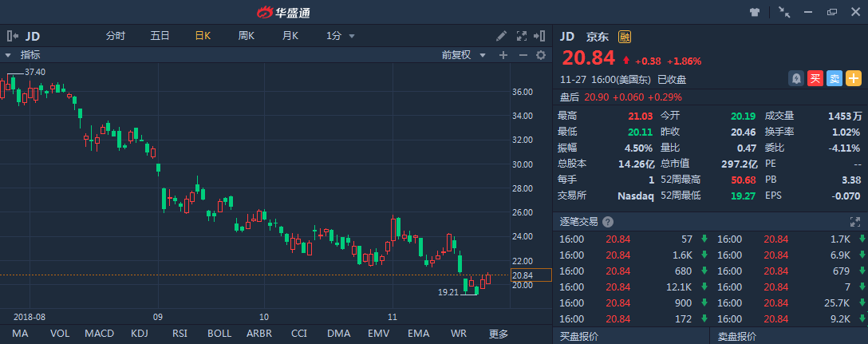Click the trade row with volume 9.2K
The height and width of the screenshot is (344, 868).
pyautogui.click(x=789, y=319)
